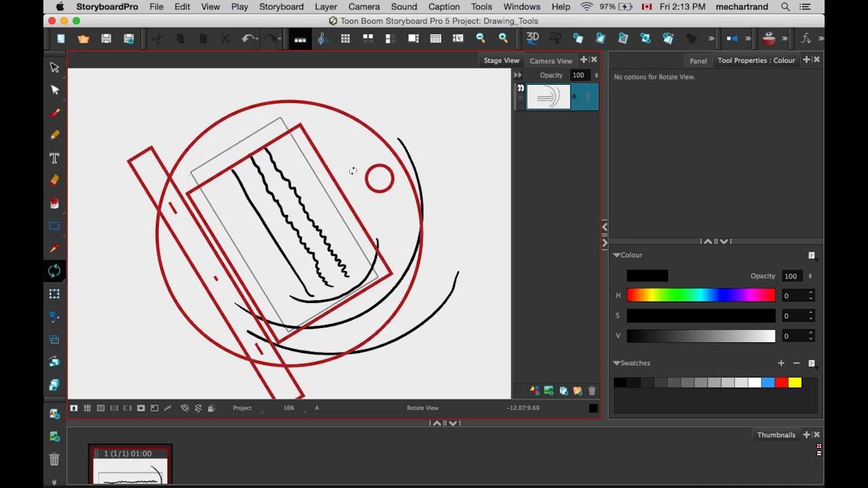Open the Colour section options menu
This screenshot has height=488, width=868.
(812, 256)
